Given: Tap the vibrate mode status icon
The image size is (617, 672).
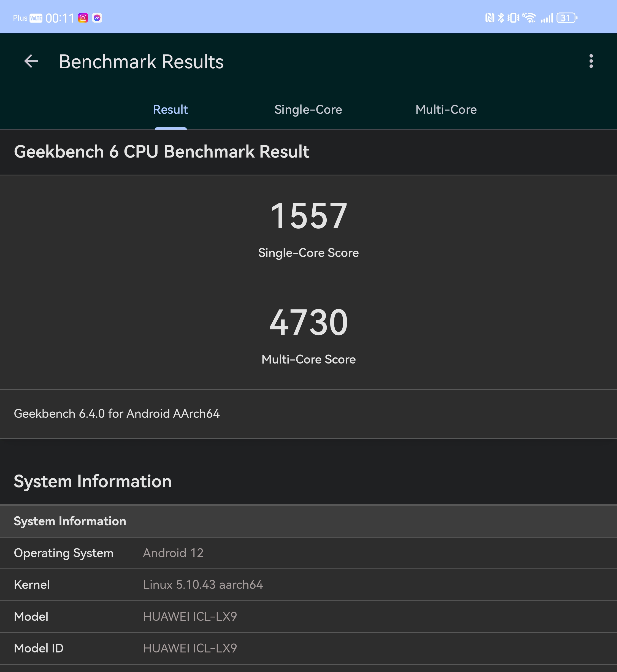Looking at the screenshot, I should pos(513,18).
